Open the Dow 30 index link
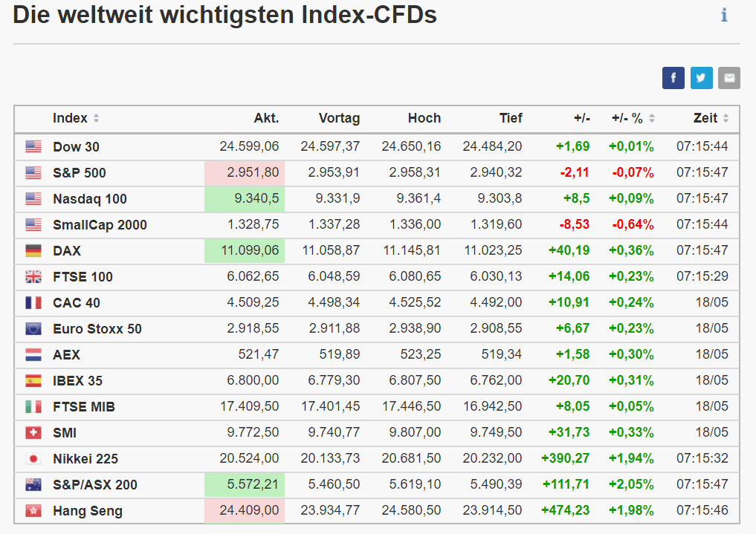 76,147
